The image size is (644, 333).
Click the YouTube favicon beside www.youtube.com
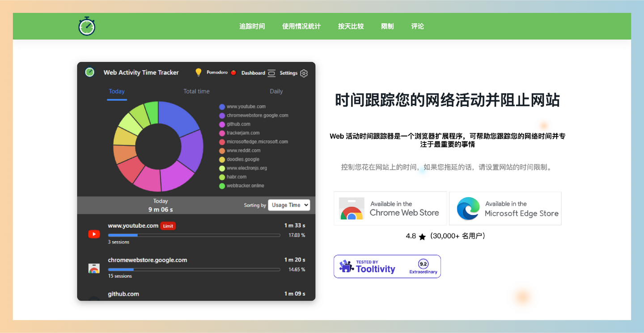(x=94, y=234)
